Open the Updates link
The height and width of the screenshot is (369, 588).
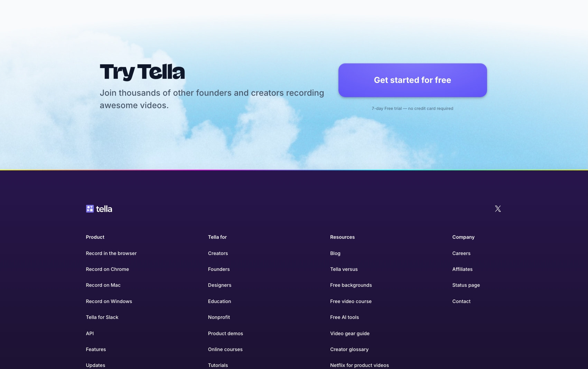point(95,365)
